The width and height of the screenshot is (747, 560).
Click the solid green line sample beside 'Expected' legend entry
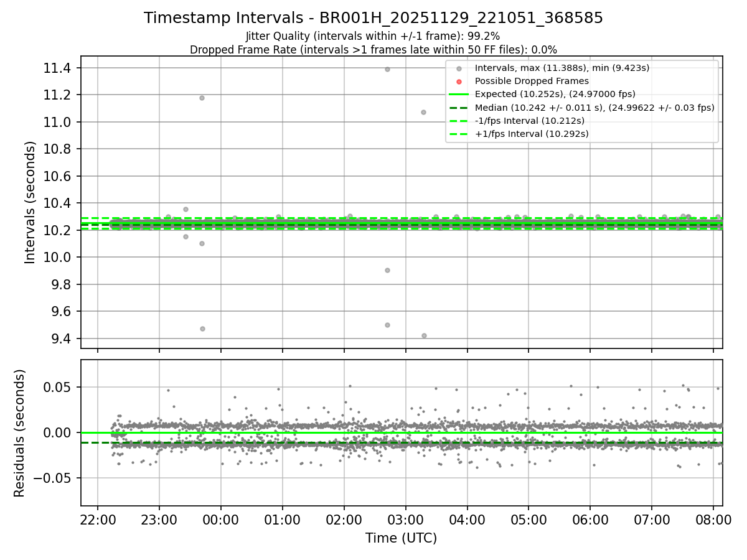tap(459, 95)
